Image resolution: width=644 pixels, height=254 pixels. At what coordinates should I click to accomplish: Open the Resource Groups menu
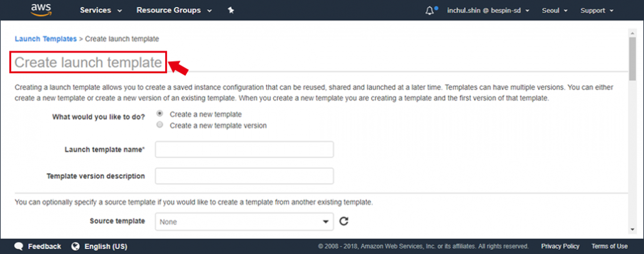click(x=174, y=10)
